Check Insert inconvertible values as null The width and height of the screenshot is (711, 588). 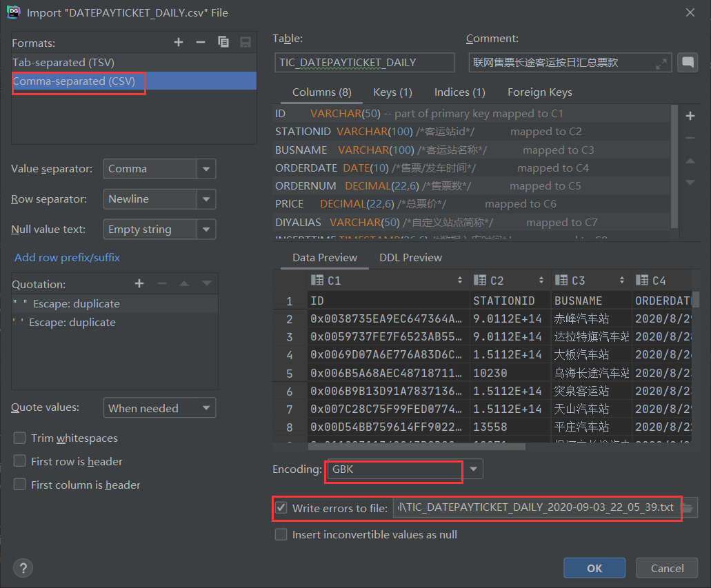click(281, 534)
